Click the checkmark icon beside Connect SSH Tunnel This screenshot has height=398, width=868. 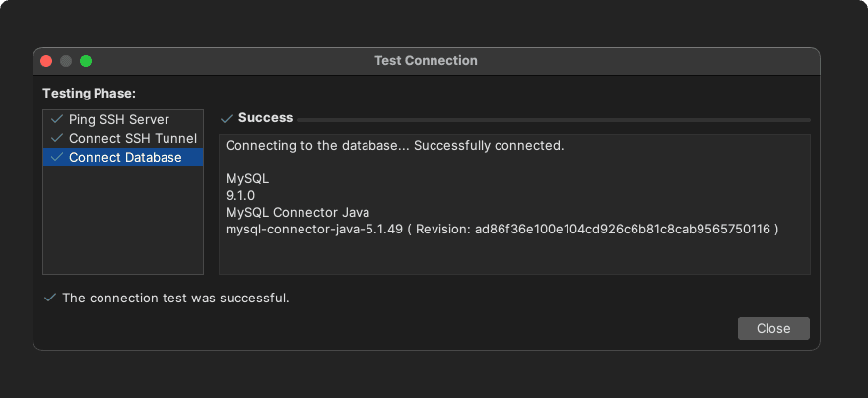click(x=56, y=138)
